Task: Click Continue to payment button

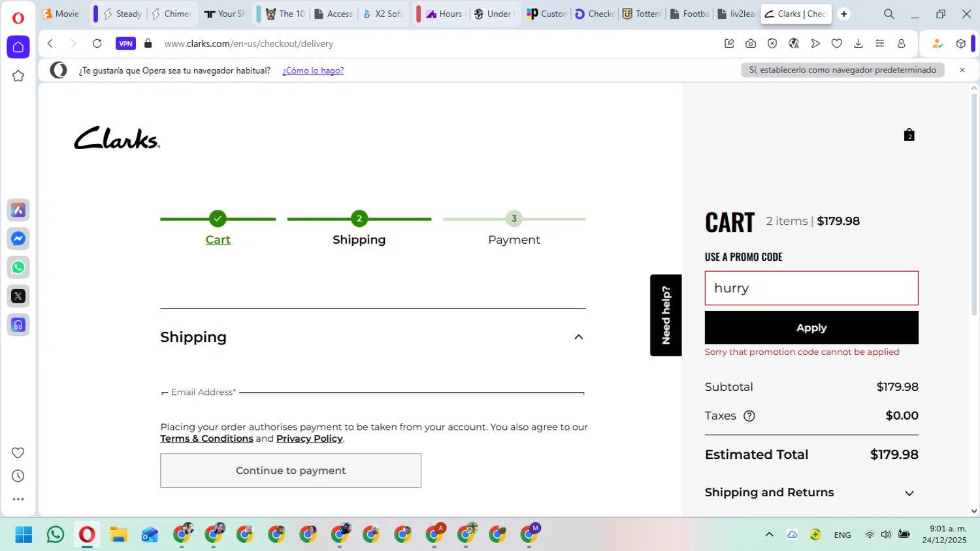Action: (291, 471)
